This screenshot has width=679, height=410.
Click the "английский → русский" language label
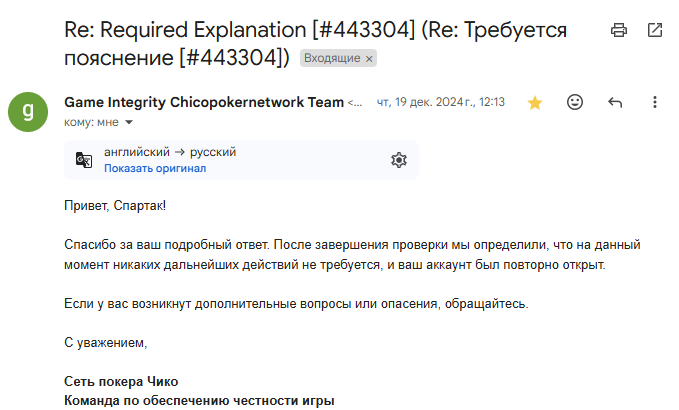point(170,152)
